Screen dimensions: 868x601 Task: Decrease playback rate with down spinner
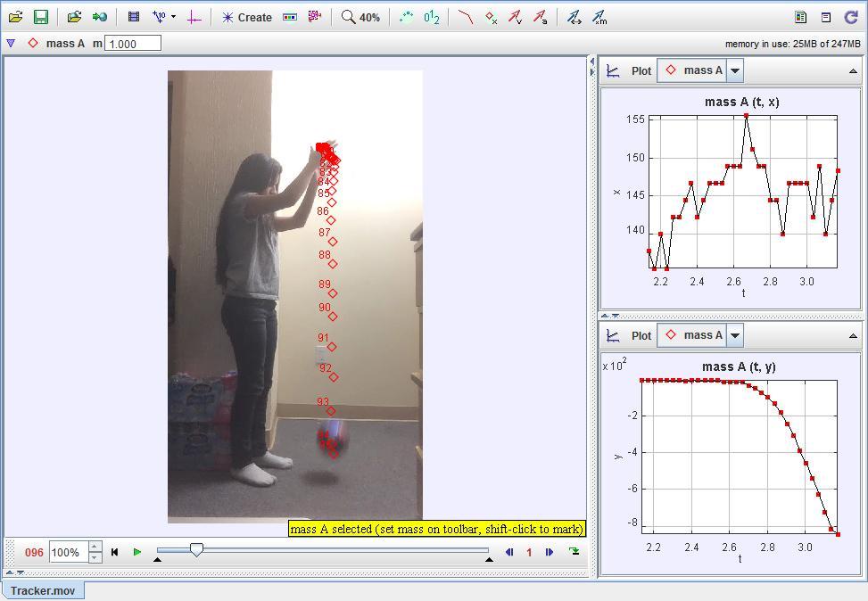click(x=95, y=557)
